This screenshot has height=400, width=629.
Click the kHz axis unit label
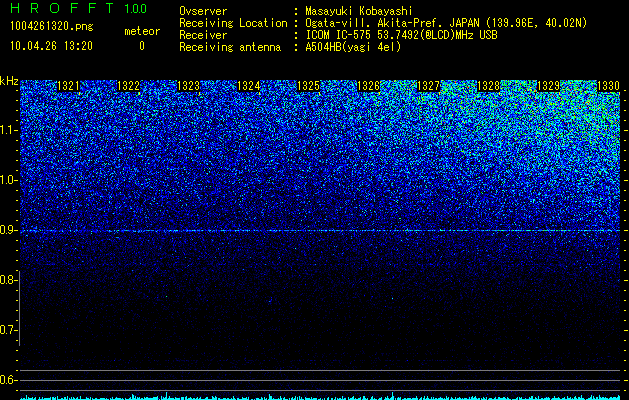(9, 81)
